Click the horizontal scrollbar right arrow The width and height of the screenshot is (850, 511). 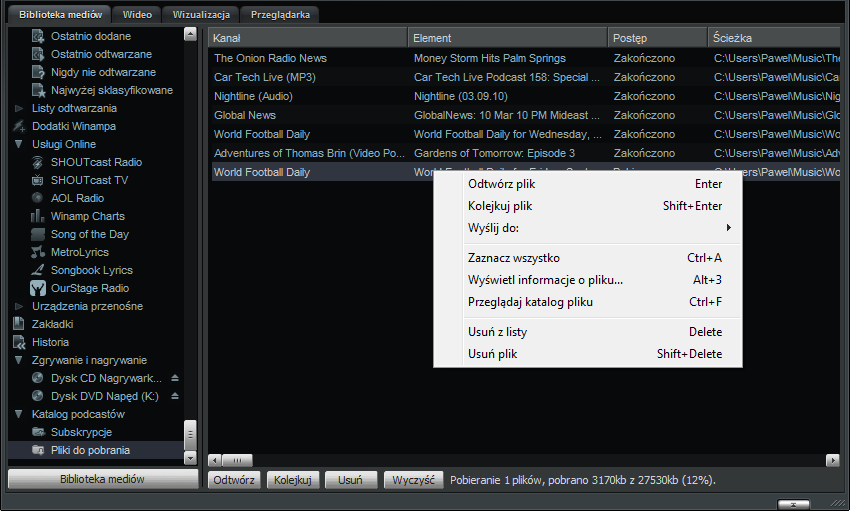pyautogui.click(x=833, y=461)
